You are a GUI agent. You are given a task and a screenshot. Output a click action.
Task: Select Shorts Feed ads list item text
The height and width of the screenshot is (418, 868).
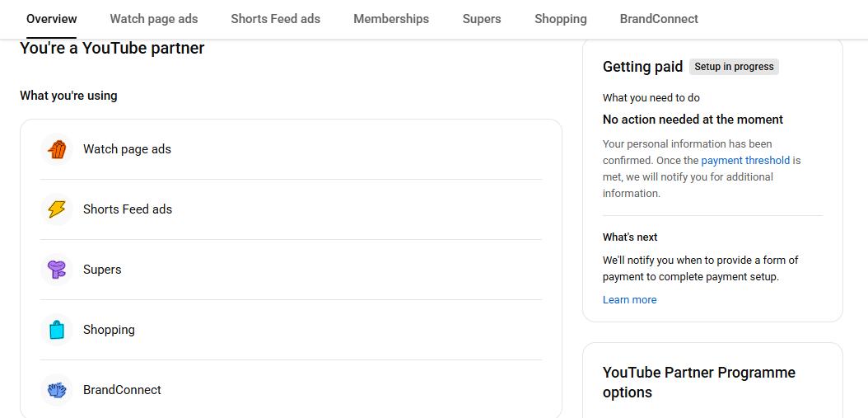128,209
